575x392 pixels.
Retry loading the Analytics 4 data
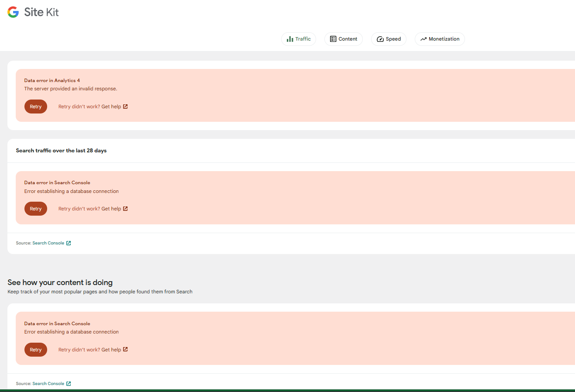(x=36, y=107)
